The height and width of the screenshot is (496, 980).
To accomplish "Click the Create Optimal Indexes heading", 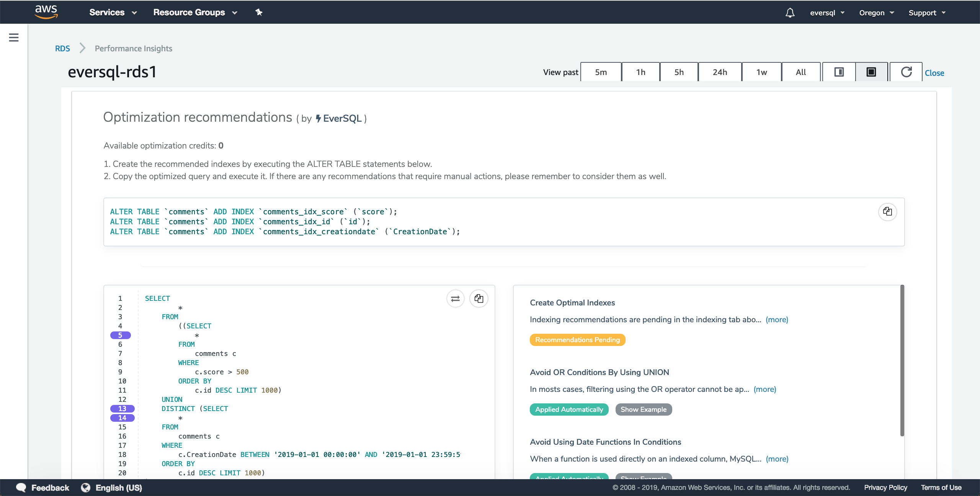I will click(572, 303).
